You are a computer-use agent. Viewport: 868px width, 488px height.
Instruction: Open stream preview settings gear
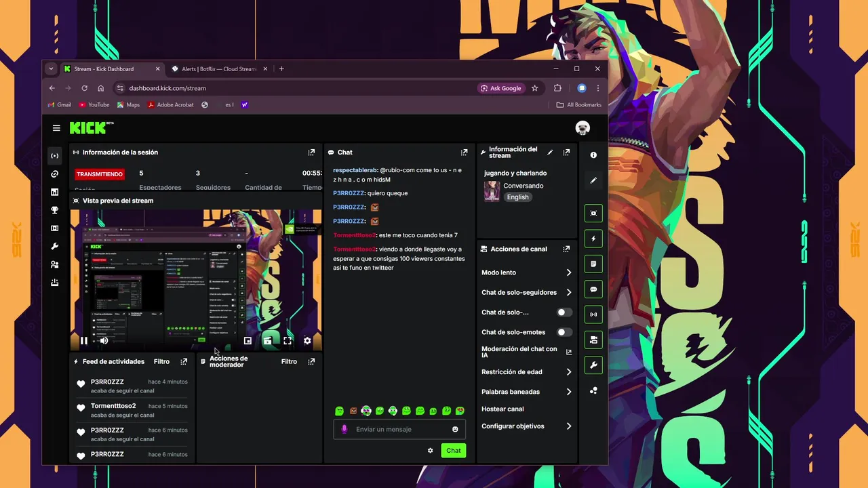coord(307,341)
